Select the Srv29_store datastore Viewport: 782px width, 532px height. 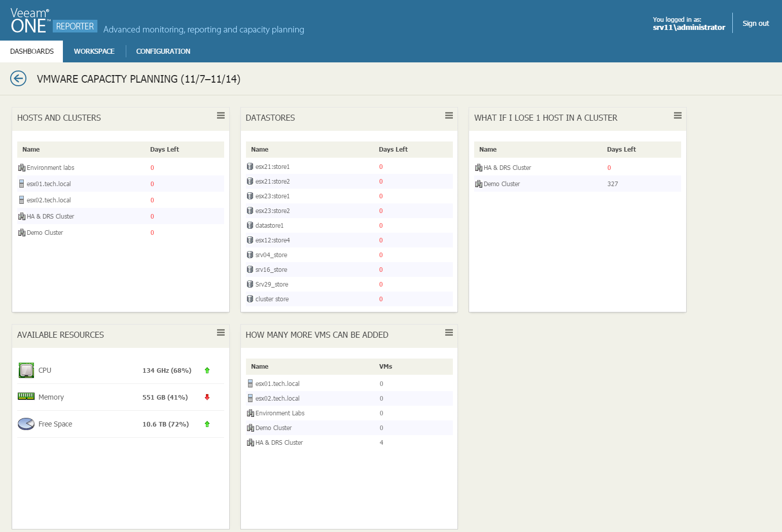tap(349, 284)
